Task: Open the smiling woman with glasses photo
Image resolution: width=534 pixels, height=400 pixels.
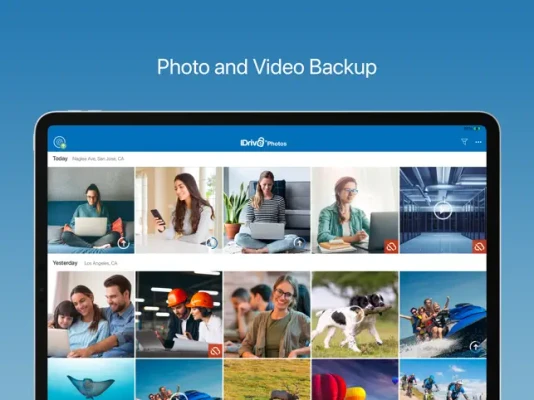Action: tap(267, 314)
